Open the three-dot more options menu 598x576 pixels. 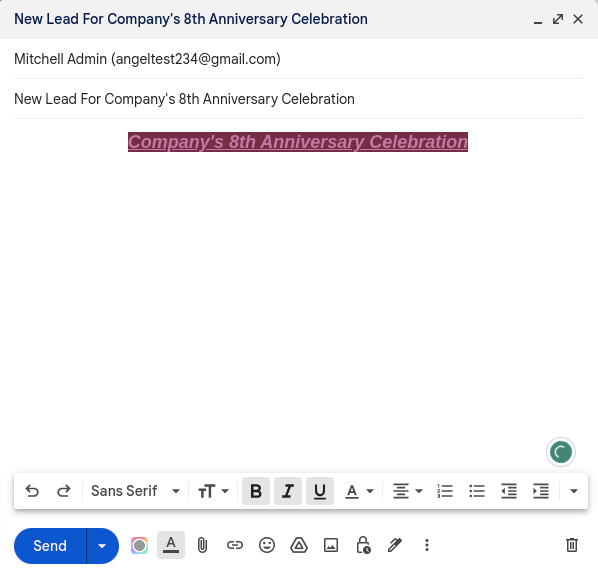click(x=427, y=545)
